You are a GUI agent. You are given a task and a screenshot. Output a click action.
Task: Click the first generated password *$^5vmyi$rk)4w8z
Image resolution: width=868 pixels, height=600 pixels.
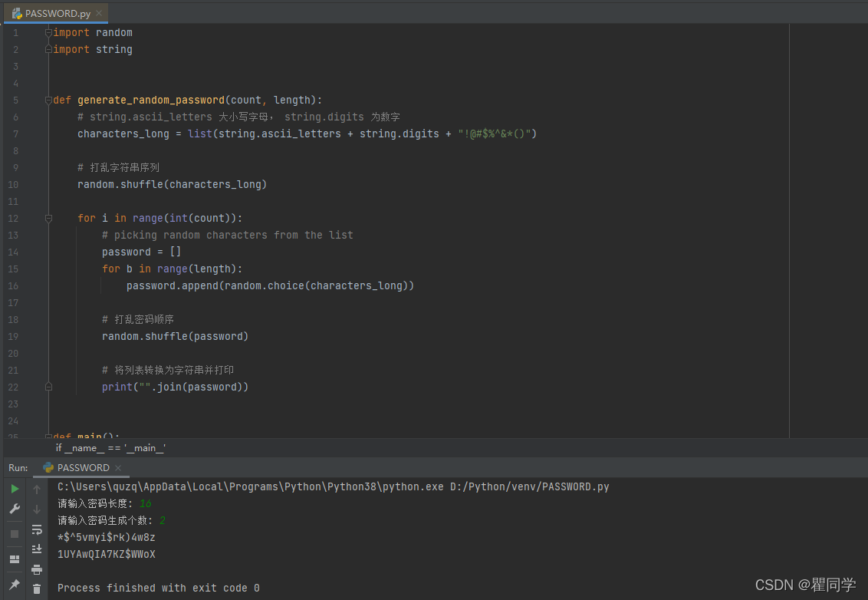(x=107, y=537)
